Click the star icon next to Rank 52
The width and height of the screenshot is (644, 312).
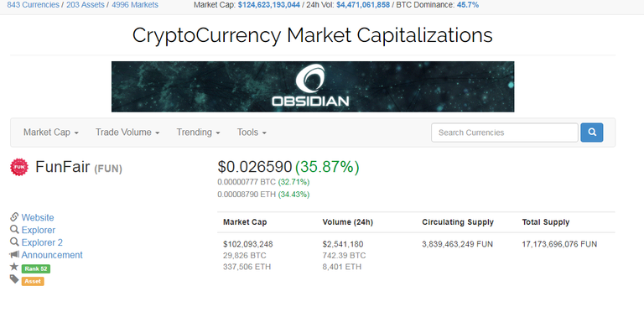(14, 267)
